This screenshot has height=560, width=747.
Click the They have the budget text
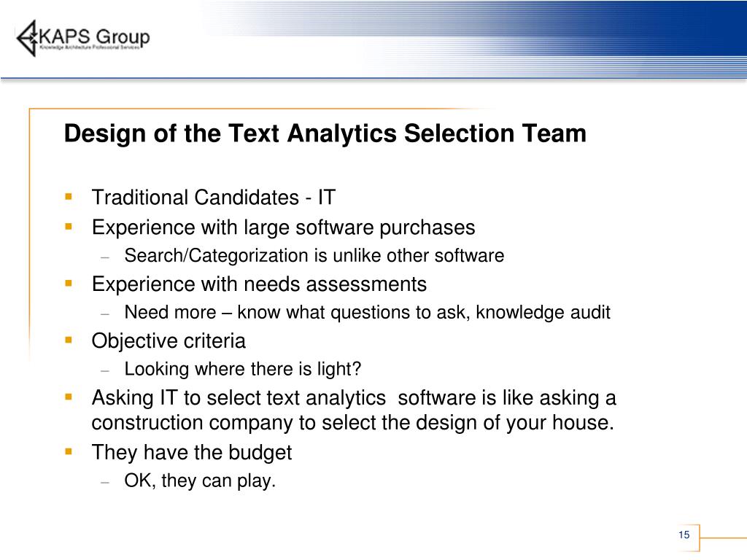tap(192, 452)
